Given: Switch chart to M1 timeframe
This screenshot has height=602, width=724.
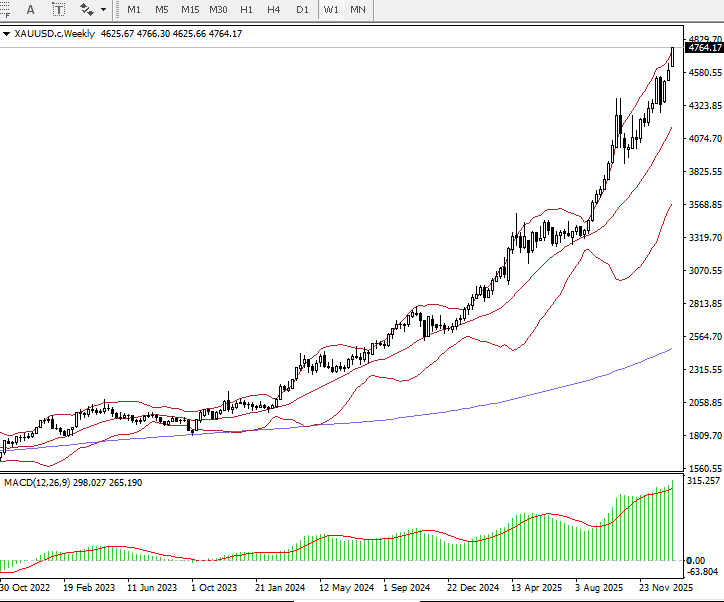Looking at the screenshot, I should click(x=134, y=10).
